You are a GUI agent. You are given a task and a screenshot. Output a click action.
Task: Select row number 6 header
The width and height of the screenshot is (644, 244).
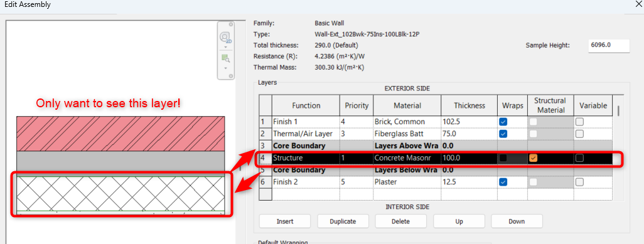(266, 182)
